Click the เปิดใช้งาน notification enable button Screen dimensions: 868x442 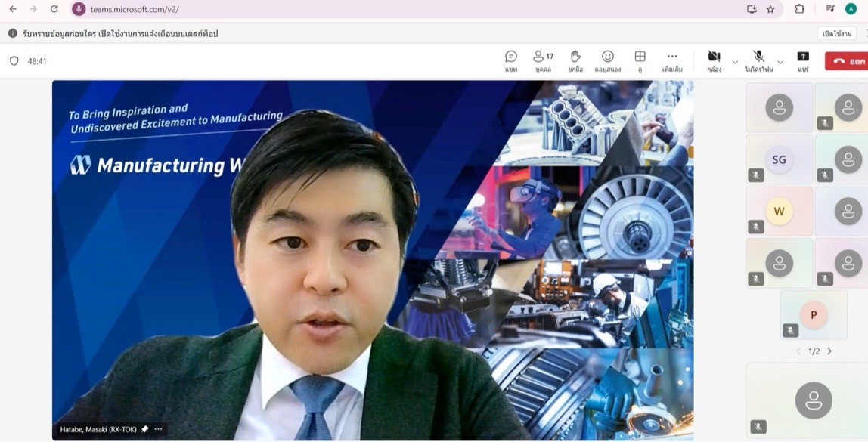pyautogui.click(x=836, y=33)
